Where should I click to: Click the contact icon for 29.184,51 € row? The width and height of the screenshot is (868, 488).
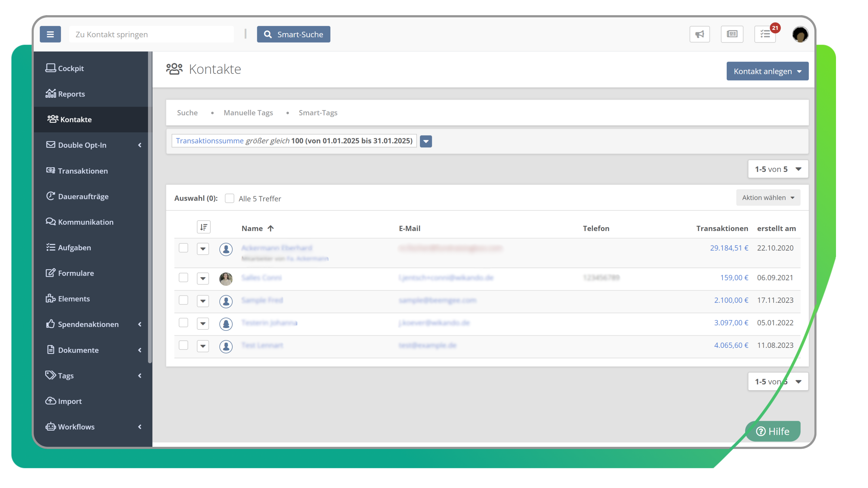coord(226,249)
